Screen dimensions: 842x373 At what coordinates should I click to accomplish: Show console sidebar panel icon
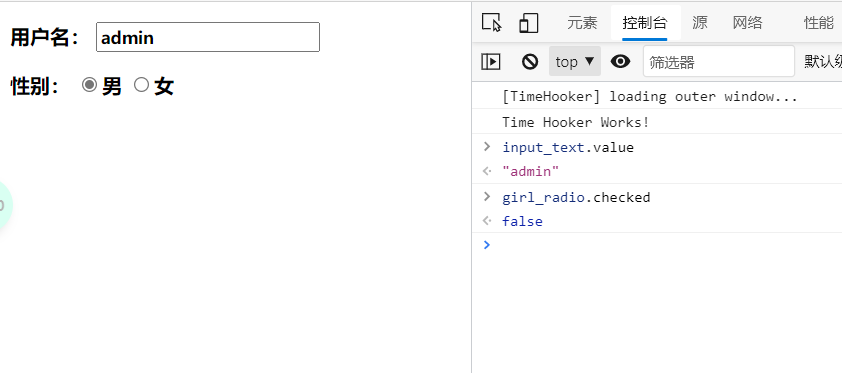[x=491, y=62]
